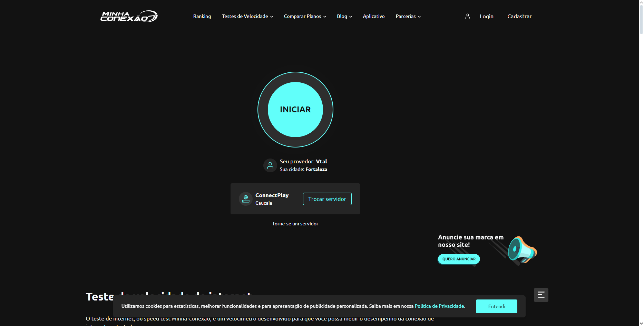The width and height of the screenshot is (644, 326).
Task: Open the Aplicativo menu item
Action: coord(374,16)
